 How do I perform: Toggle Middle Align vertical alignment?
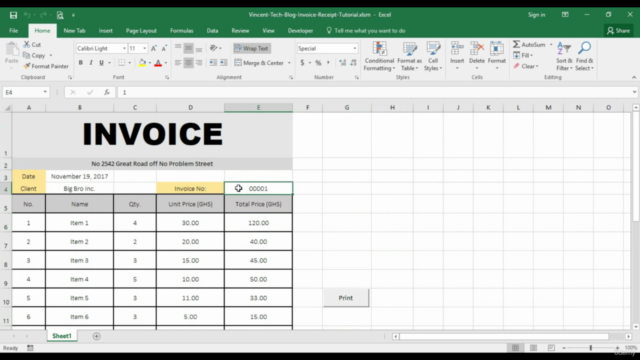(189, 48)
